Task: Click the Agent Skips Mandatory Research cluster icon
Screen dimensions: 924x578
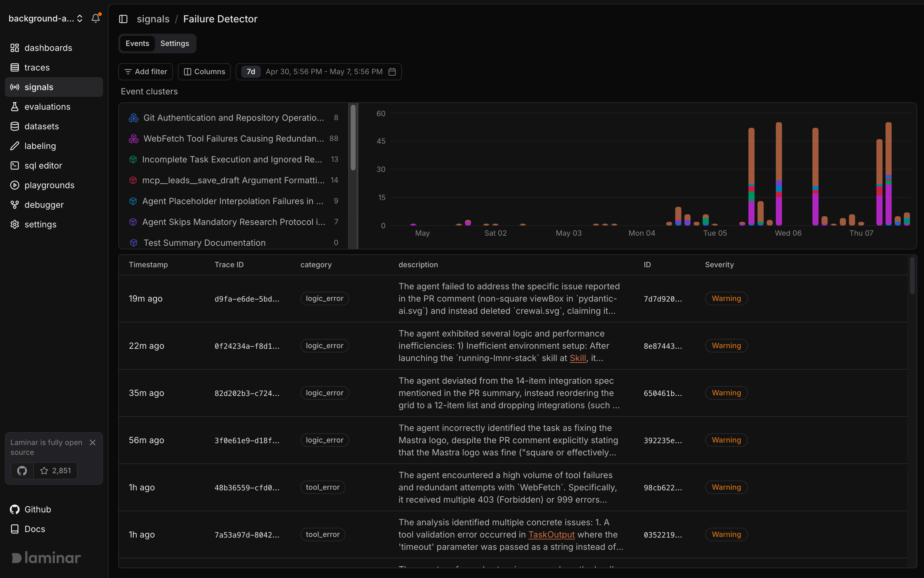Action: tap(133, 222)
